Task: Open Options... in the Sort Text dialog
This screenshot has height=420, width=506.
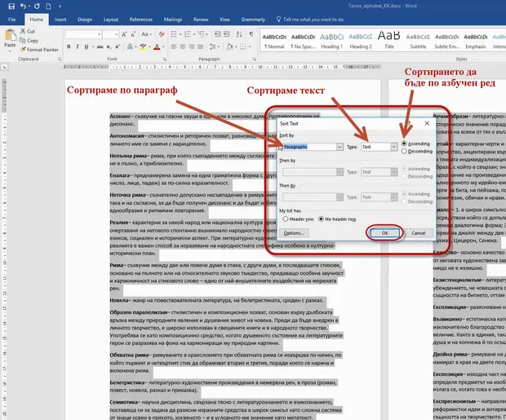Action: pos(294,233)
